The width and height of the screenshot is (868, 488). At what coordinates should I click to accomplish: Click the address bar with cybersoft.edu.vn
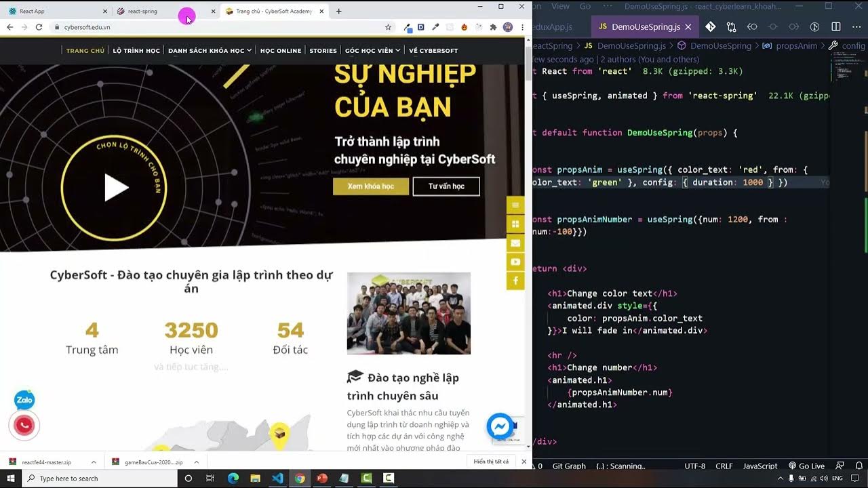217,27
